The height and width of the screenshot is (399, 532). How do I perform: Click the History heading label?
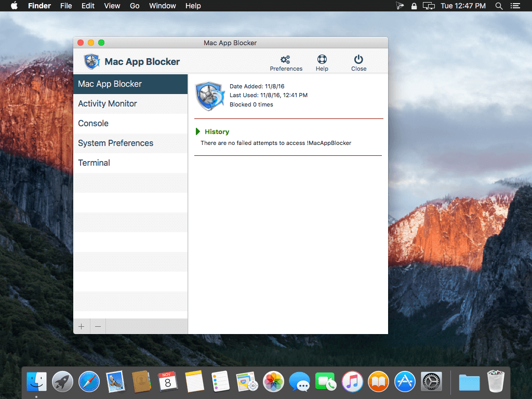click(x=217, y=131)
